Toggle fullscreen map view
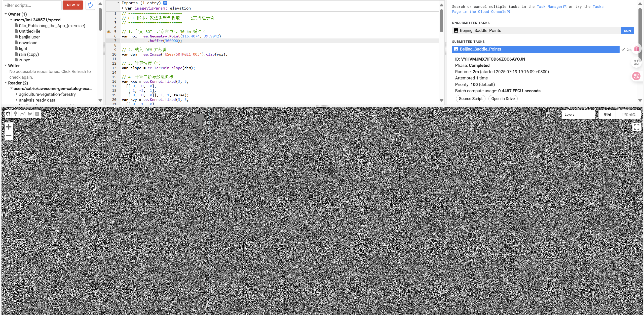This screenshot has height=315, width=644. coord(636,127)
